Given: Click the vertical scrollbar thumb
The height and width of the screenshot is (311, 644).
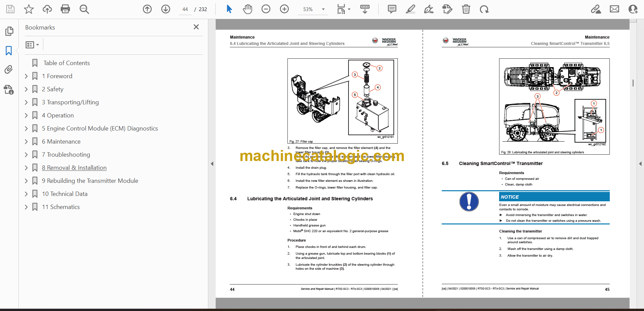Looking at the screenshot, I should 633,83.
